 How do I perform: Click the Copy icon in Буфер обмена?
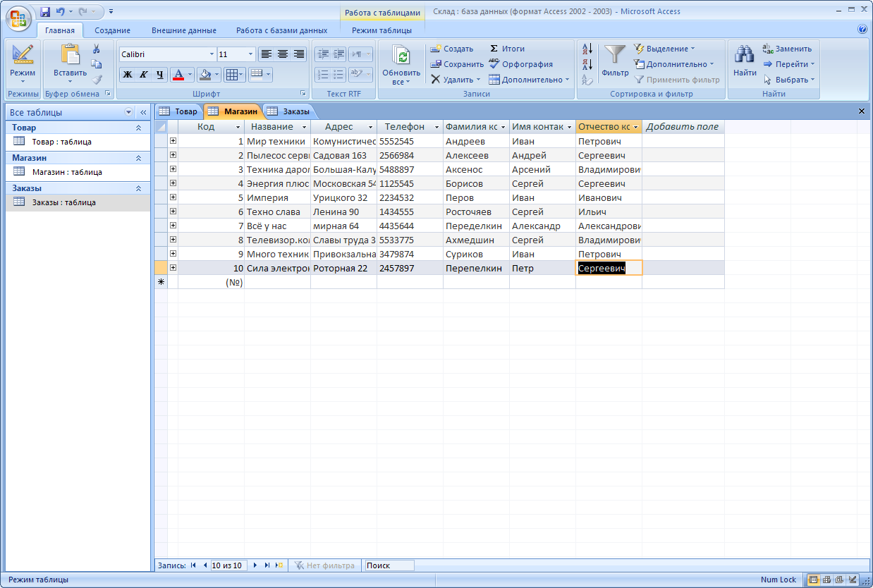97,64
